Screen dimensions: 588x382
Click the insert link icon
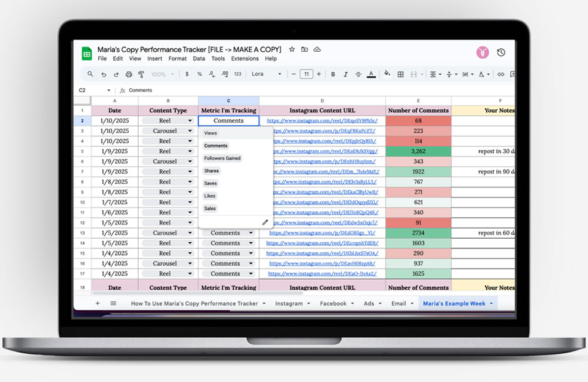point(501,75)
